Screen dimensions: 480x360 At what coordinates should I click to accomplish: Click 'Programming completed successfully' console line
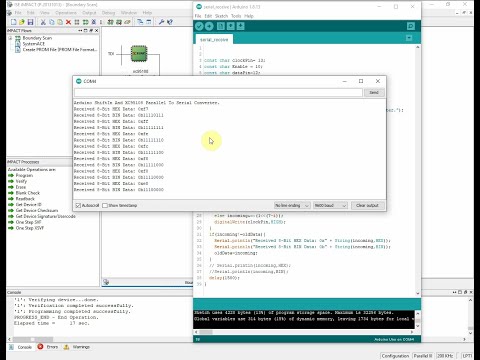73,311
